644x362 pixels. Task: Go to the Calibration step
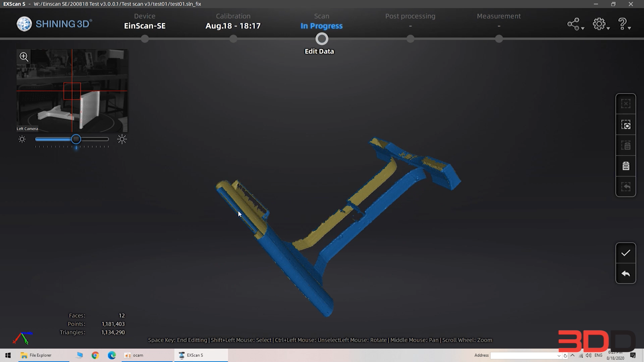coord(233,21)
